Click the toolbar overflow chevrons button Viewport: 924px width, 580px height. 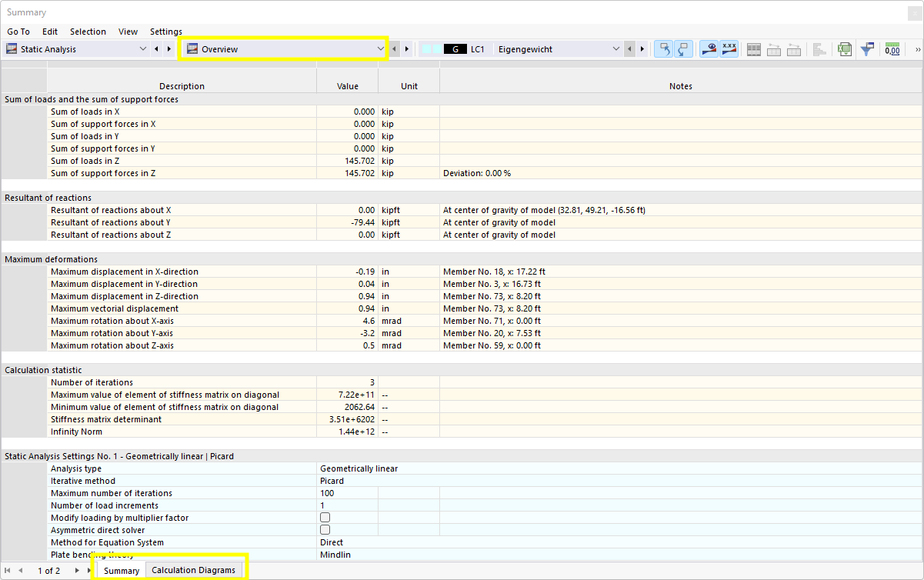918,48
